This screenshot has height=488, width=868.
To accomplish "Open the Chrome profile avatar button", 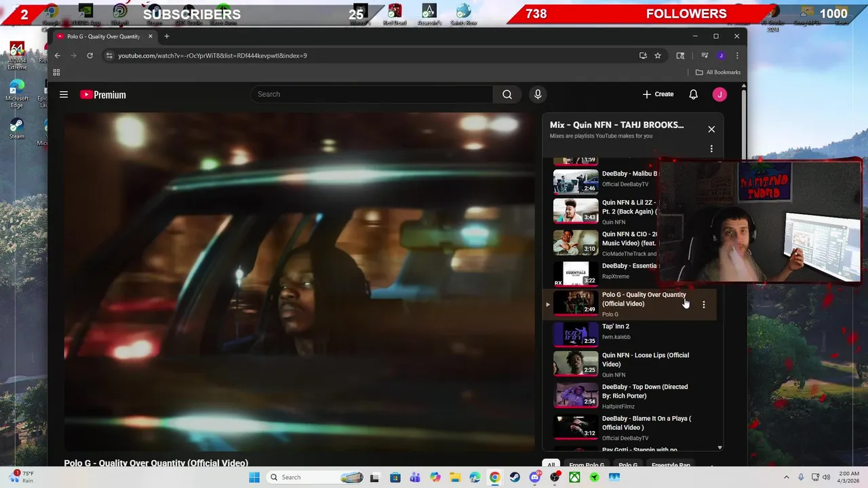I will pyautogui.click(x=721, y=56).
